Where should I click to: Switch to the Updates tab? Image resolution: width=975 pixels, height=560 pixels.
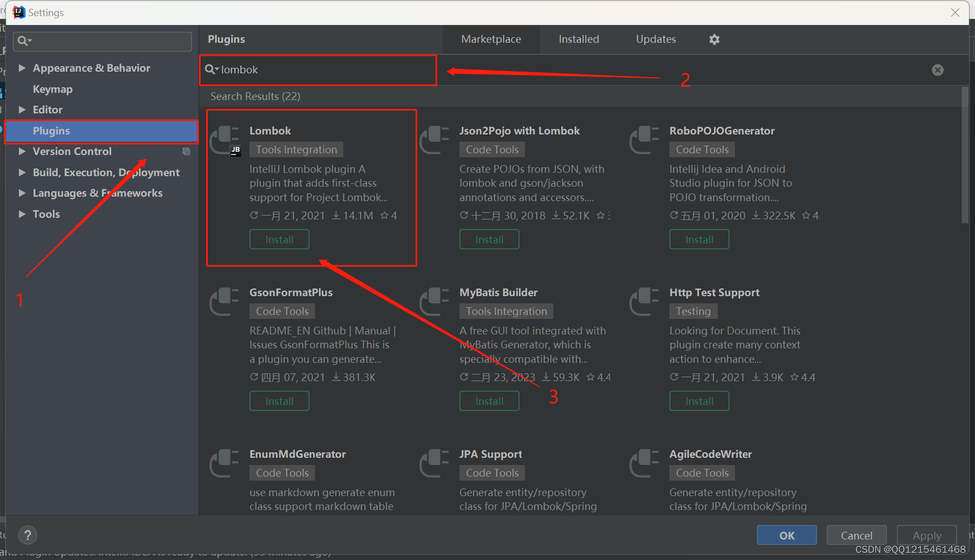(656, 39)
